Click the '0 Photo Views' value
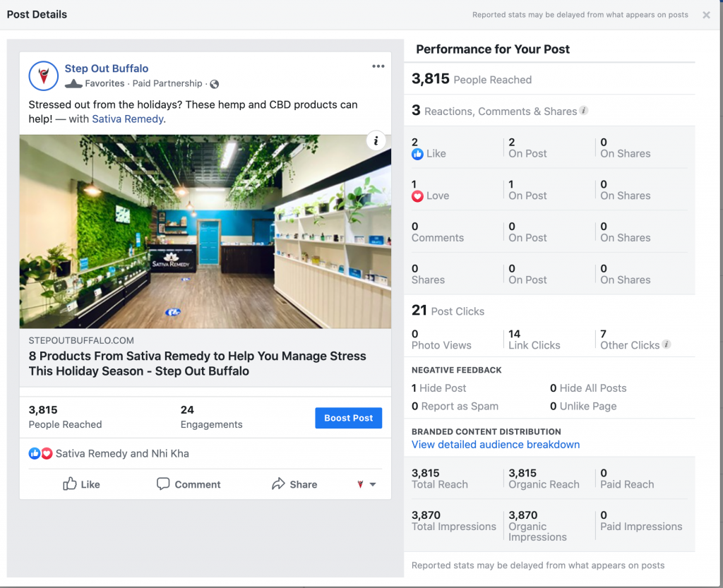Viewport: 723px width, 588px height. click(x=441, y=340)
